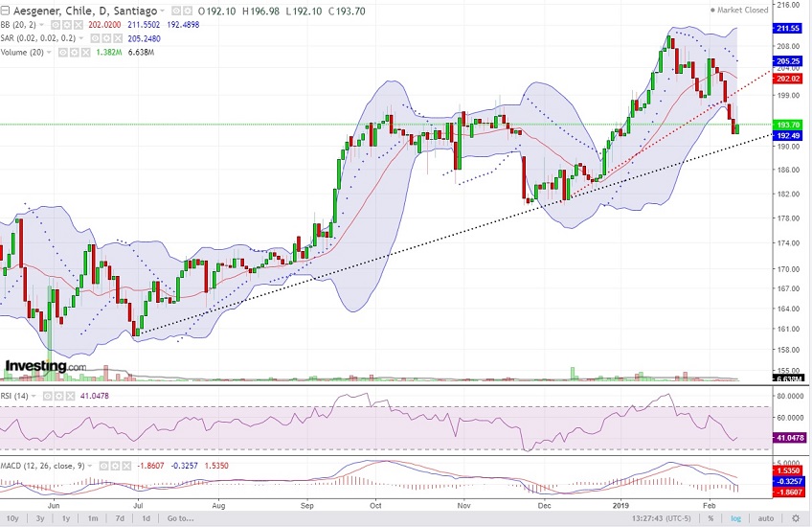
Task: Open BB indicator settings gear
Action: 67,25
